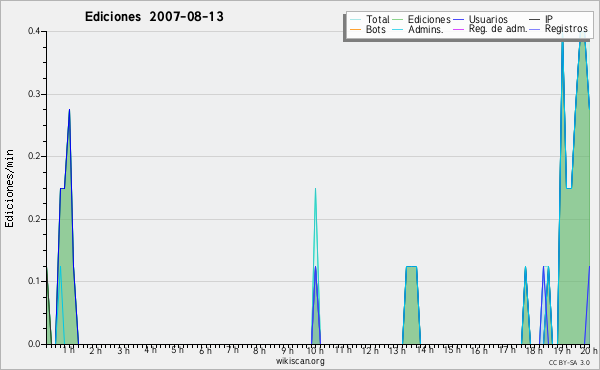Image resolution: width=600 pixels, height=370 pixels.
Task: Click the Bots orange legend line
Action: (x=355, y=29)
